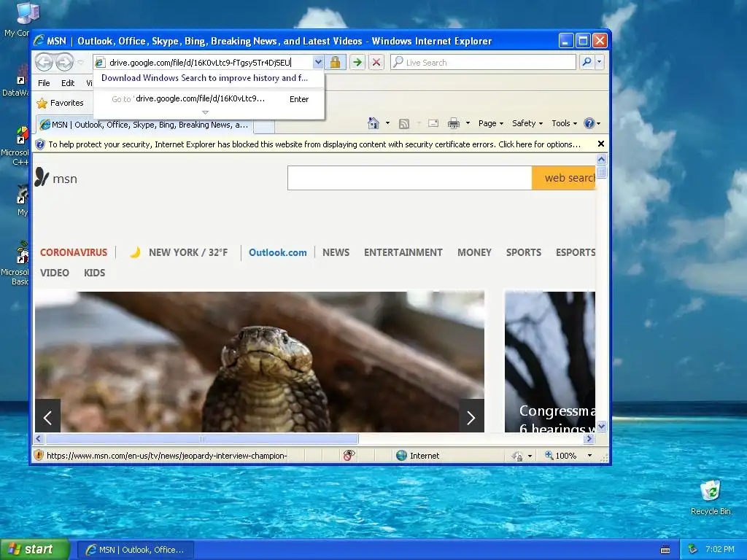Open the search provider options dropdown
The height and width of the screenshot is (560, 747).
pyautogui.click(x=600, y=62)
